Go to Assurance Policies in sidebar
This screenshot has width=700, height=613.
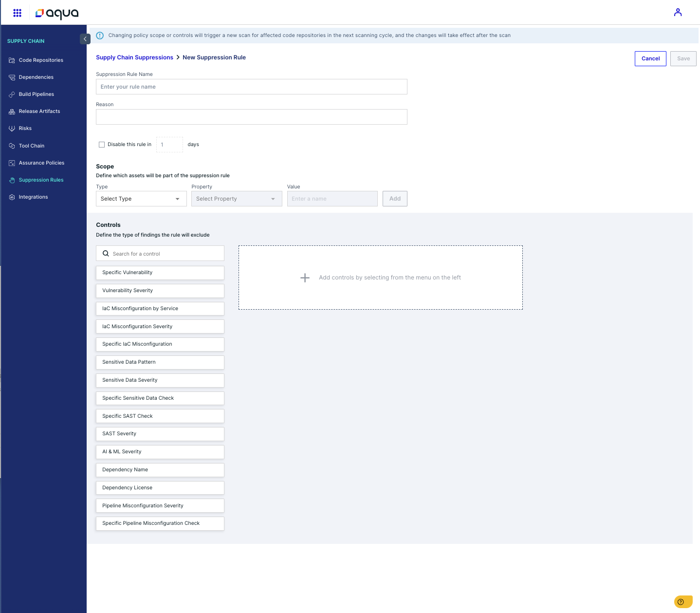point(41,163)
